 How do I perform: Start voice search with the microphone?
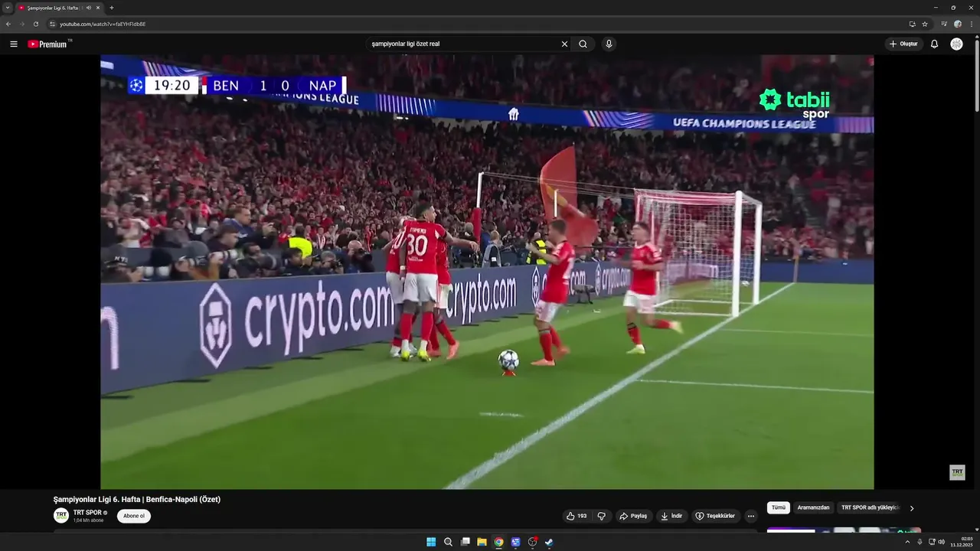pos(609,44)
